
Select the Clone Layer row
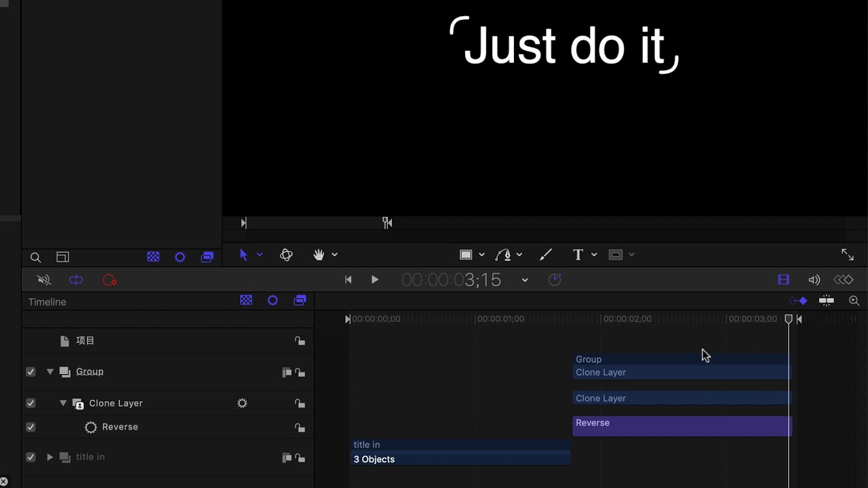(168, 403)
